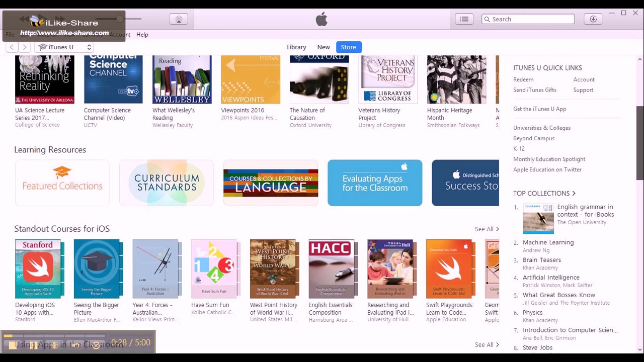The image size is (644, 362).
Task: Open Year 4: Forces course icon
Action: (x=157, y=269)
